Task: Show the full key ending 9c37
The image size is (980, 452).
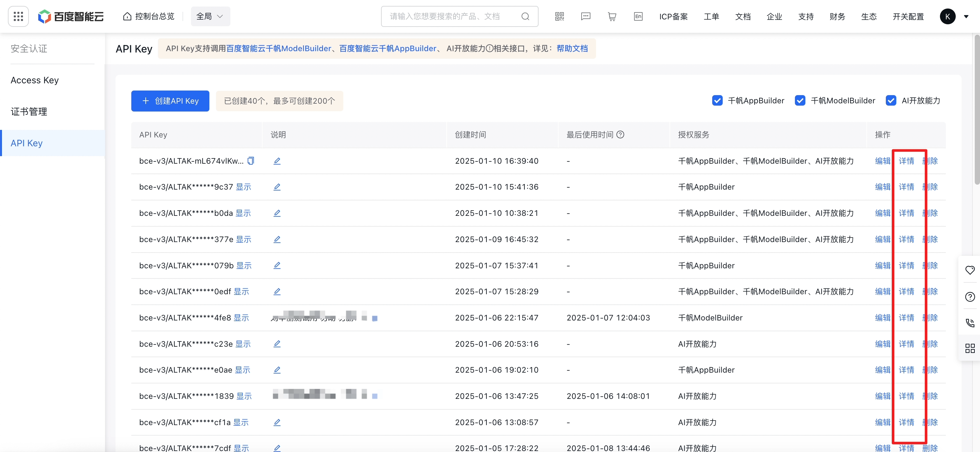Action: coord(244,187)
